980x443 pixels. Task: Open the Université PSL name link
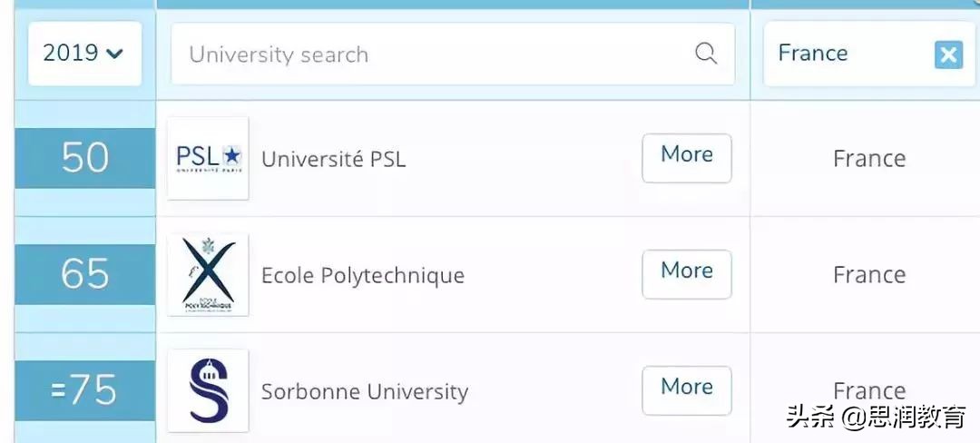(333, 159)
